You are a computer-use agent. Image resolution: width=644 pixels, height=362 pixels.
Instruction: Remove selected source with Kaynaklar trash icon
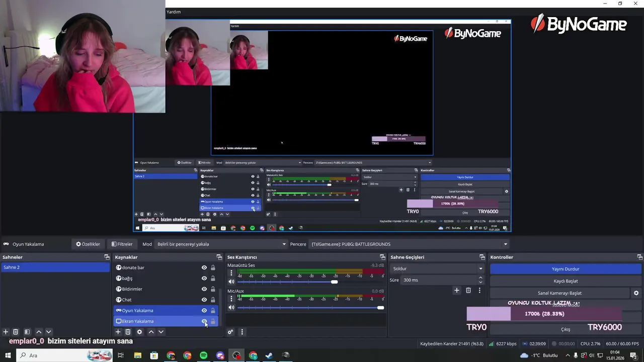click(128, 332)
